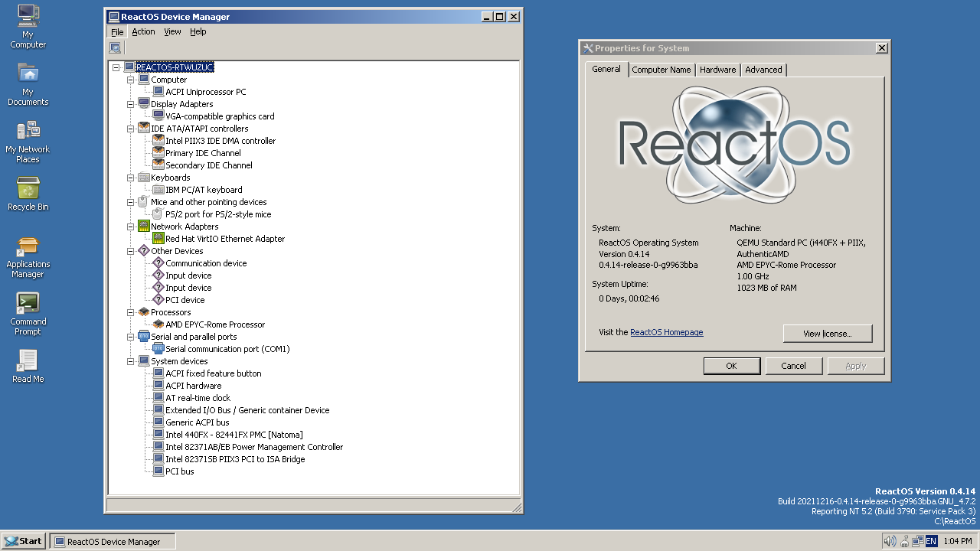
Task: Select the ACPI hardware icon under System devices
Action: click(x=158, y=385)
